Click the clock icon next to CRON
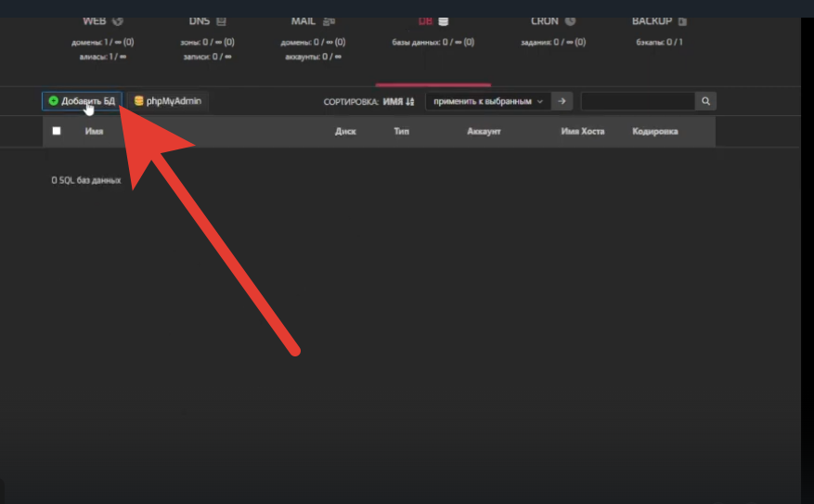814x504 pixels. [570, 20]
